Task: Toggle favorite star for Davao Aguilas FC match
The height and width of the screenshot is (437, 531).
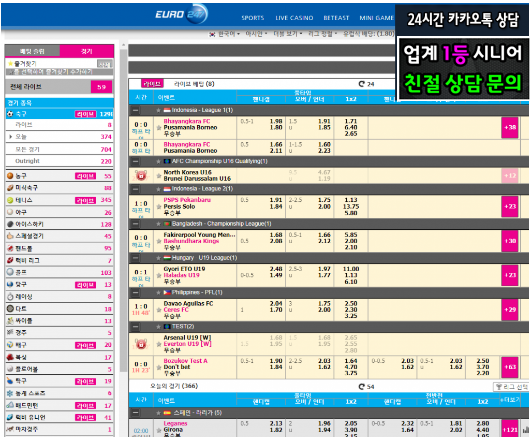Action: [x=158, y=310]
